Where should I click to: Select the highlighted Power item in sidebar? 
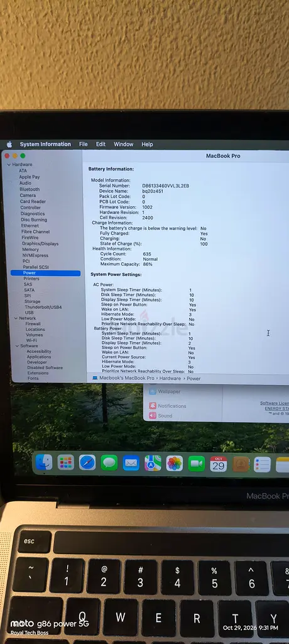46,273
